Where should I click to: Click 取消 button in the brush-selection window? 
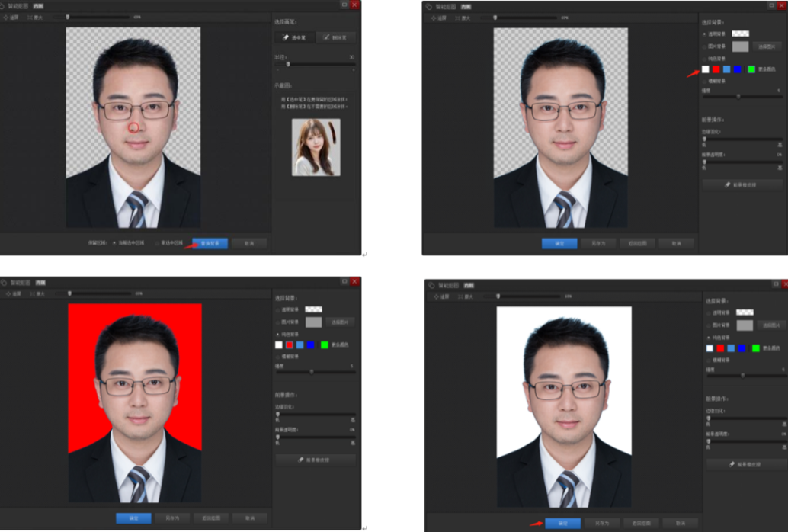click(248, 243)
